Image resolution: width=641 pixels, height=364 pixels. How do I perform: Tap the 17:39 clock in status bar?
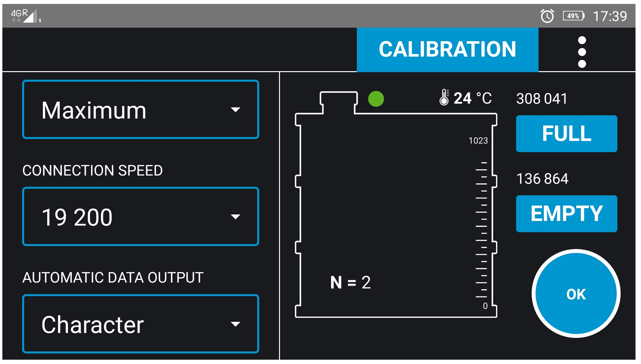pos(610,16)
